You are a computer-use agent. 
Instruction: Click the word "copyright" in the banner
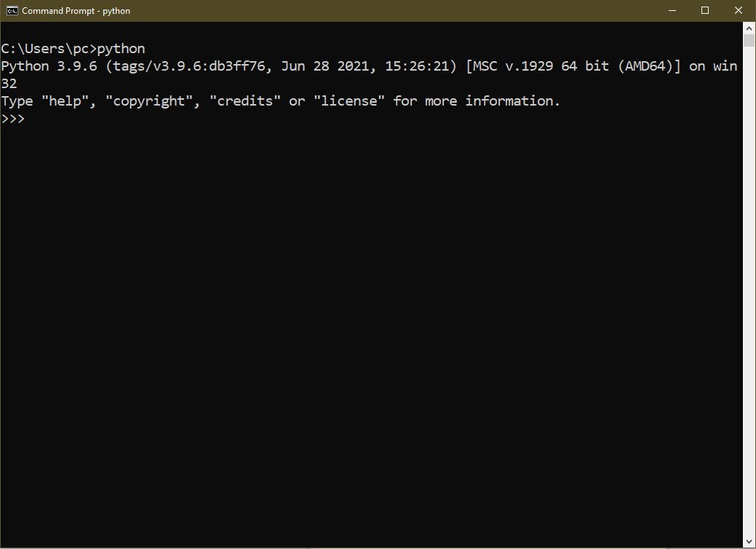click(149, 101)
